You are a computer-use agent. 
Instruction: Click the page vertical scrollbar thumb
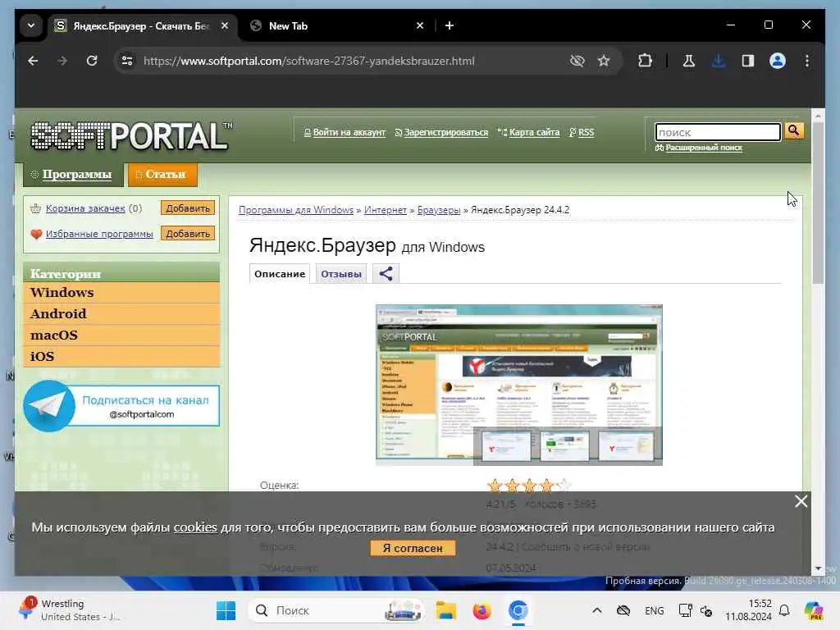click(x=818, y=203)
